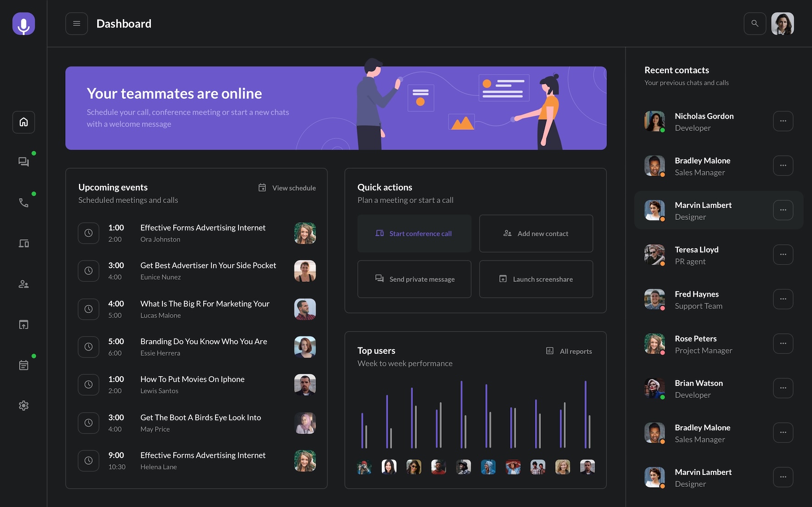Click Add new contact
Image resolution: width=812 pixels, height=507 pixels.
point(536,233)
